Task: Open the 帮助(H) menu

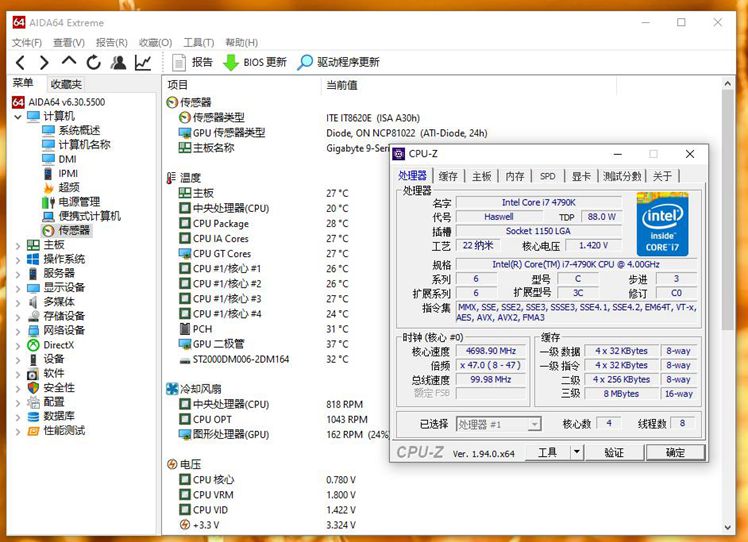Action: [242, 42]
